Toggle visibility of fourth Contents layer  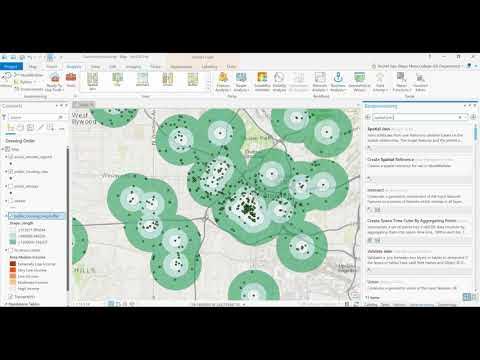point(11,201)
